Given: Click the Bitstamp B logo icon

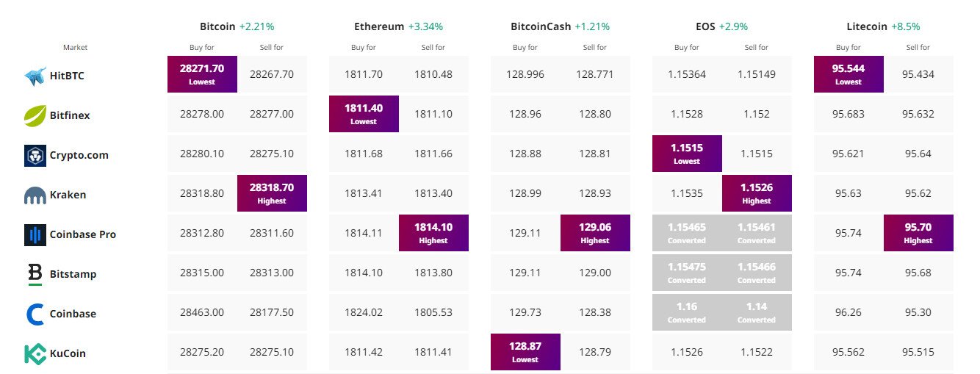Looking at the screenshot, I should tap(35, 274).
